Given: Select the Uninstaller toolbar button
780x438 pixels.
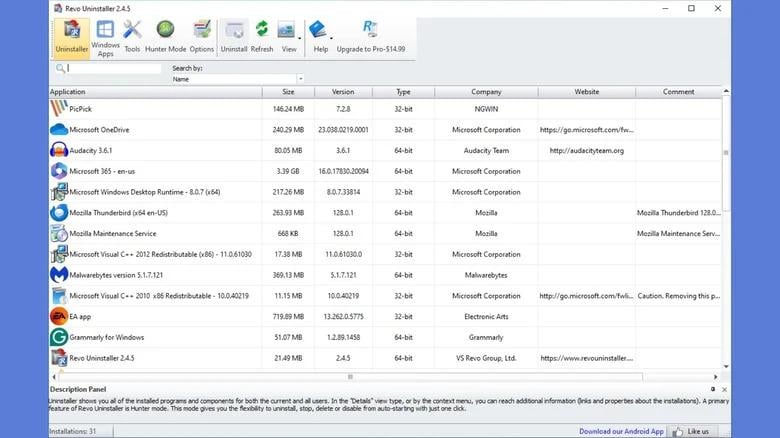Looking at the screenshot, I should tap(71, 37).
